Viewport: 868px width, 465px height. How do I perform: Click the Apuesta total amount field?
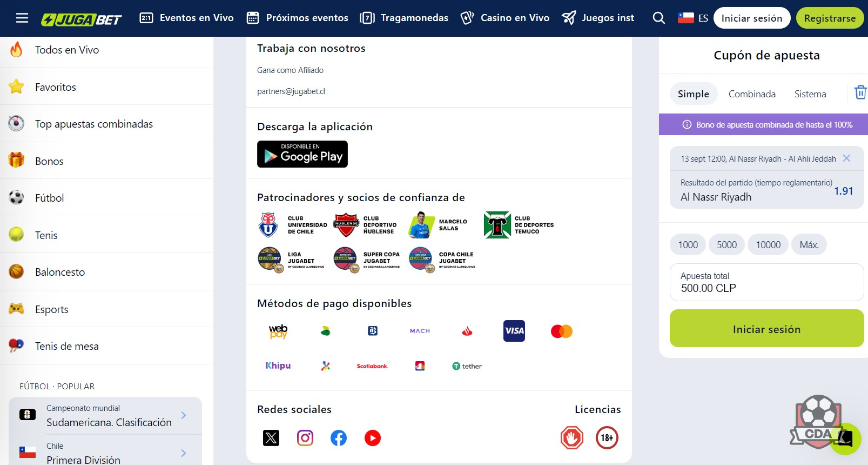pos(766,282)
